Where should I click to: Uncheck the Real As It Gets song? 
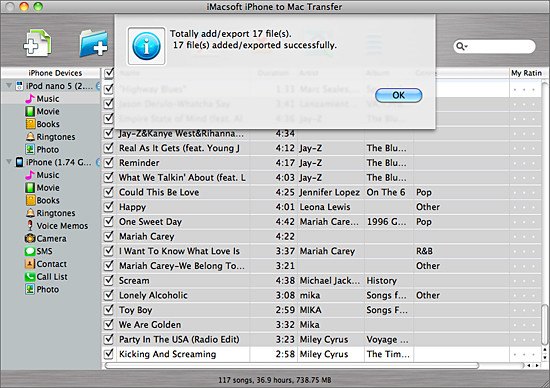(x=109, y=148)
